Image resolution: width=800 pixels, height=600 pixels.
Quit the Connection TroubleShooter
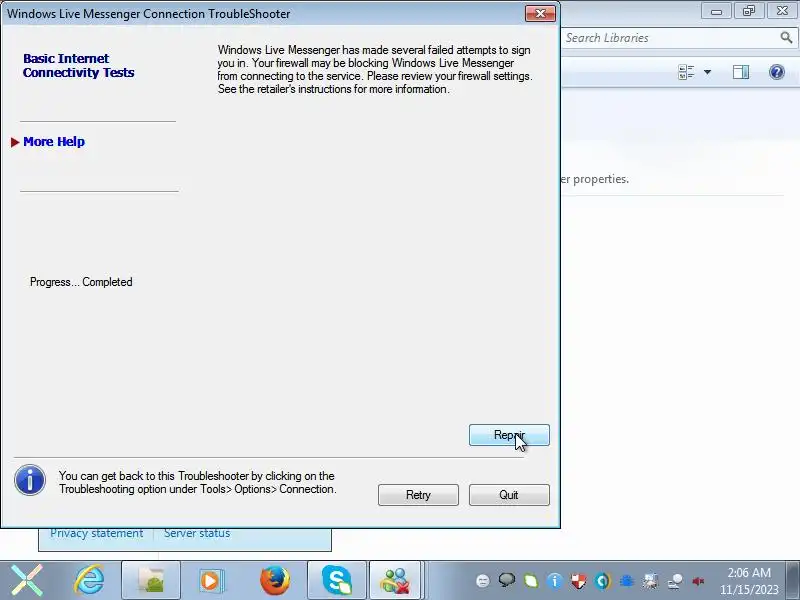click(509, 495)
